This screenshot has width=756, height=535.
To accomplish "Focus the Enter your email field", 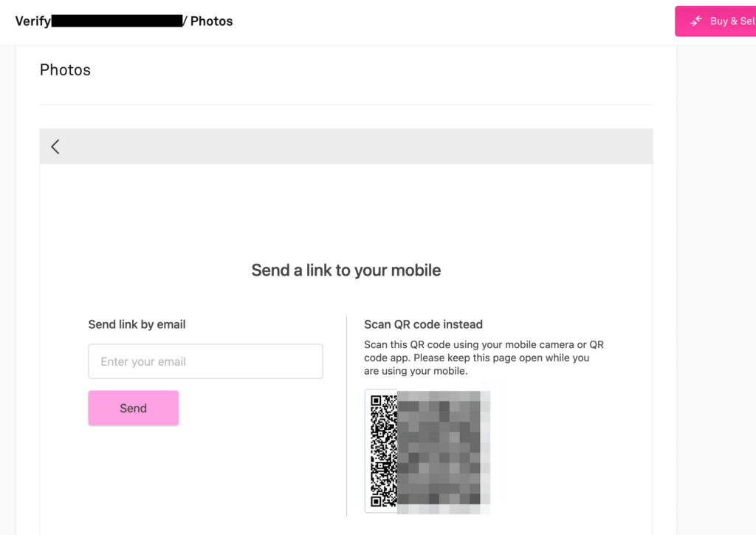I will point(205,361).
